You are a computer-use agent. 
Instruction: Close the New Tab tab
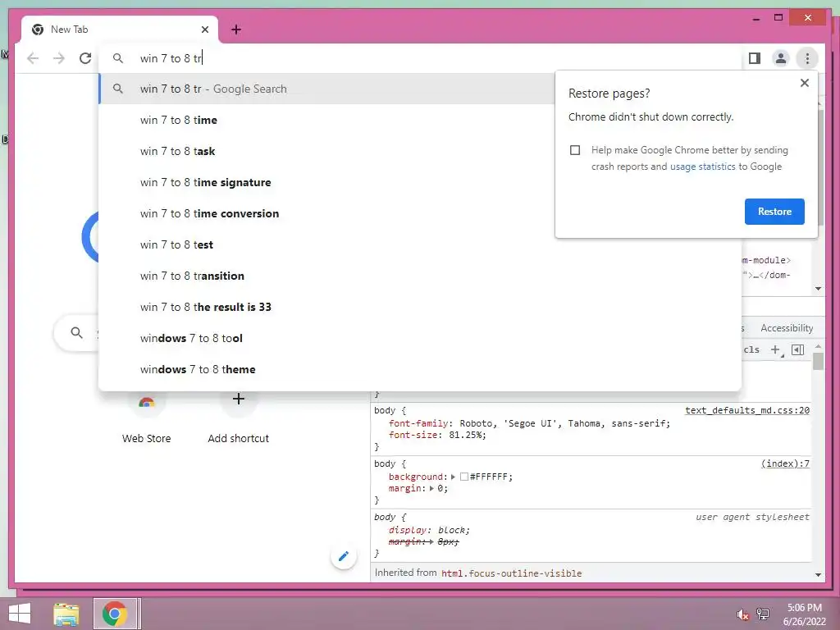click(204, 30)
